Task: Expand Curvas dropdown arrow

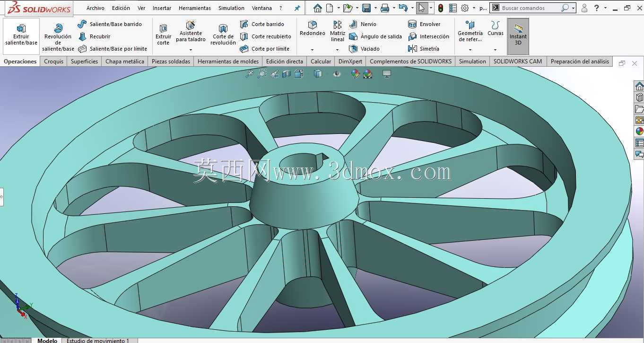Action: coord(495,50)
